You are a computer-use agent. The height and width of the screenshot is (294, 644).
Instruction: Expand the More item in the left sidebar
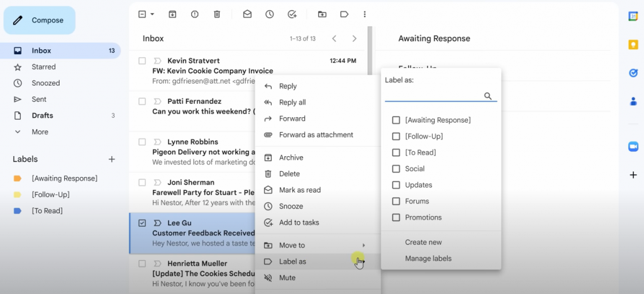(40, 132)
